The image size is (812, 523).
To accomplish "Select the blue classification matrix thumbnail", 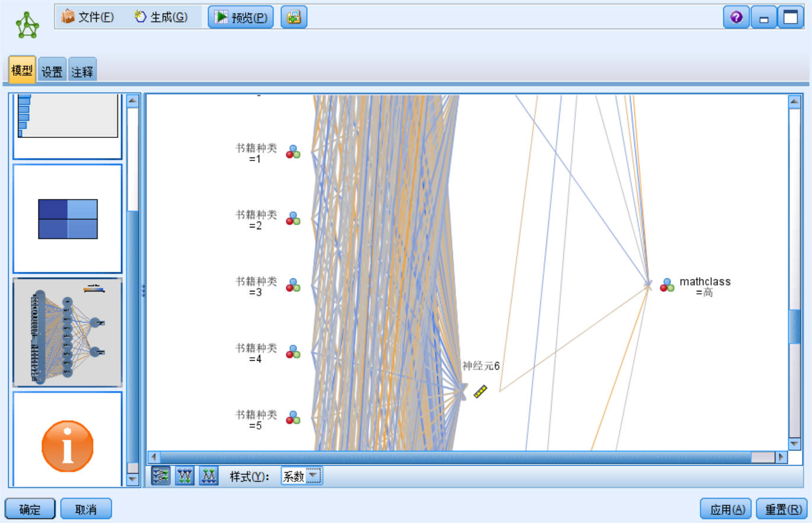I will click(x=68, y=219).
